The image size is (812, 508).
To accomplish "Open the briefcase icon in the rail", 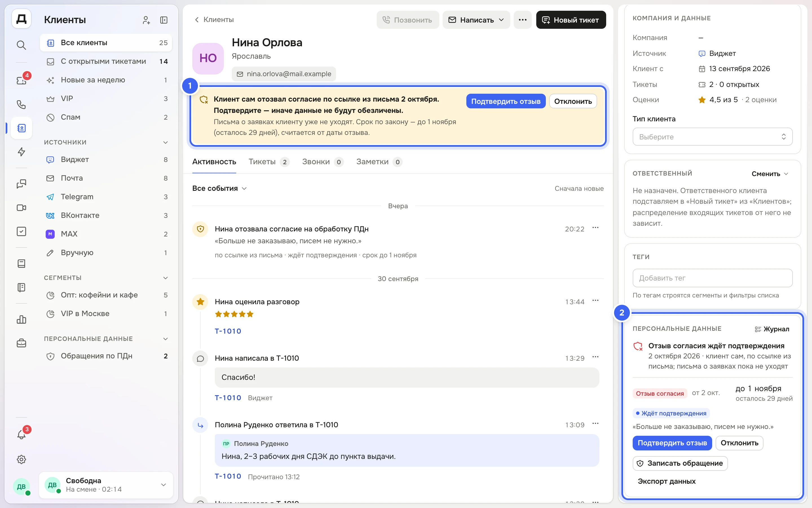I will 21,343.
